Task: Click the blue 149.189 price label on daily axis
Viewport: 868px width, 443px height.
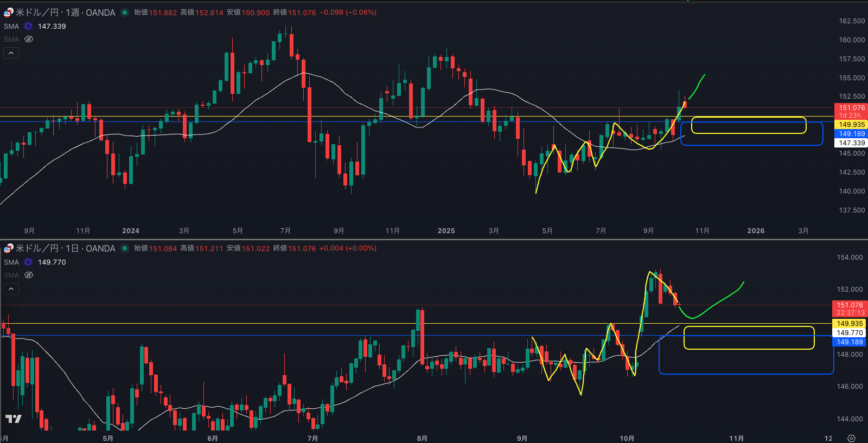Action: (x=849, y=342)
